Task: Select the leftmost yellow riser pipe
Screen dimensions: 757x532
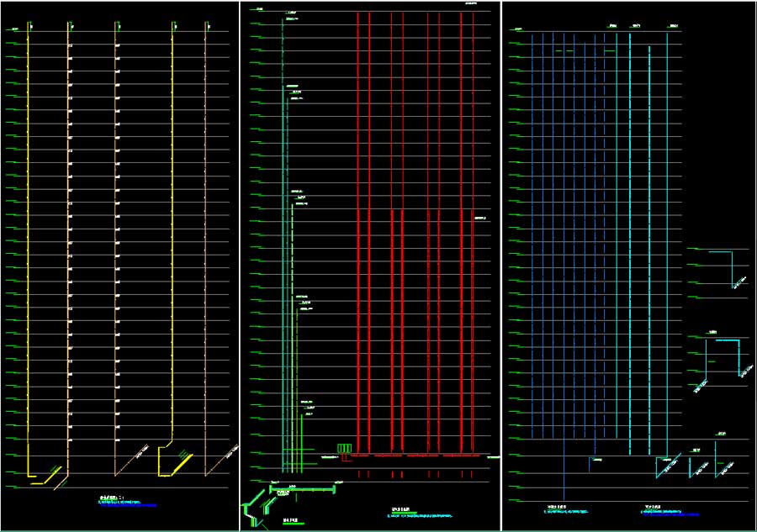Action: point(28,252)
